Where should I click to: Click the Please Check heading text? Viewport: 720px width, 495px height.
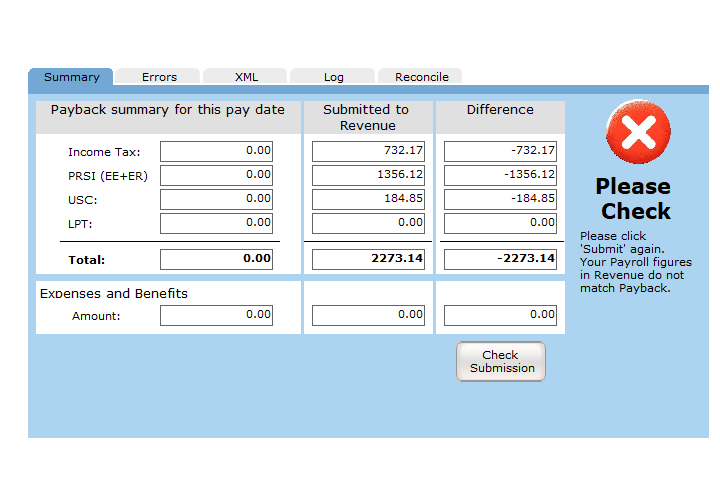633,199
